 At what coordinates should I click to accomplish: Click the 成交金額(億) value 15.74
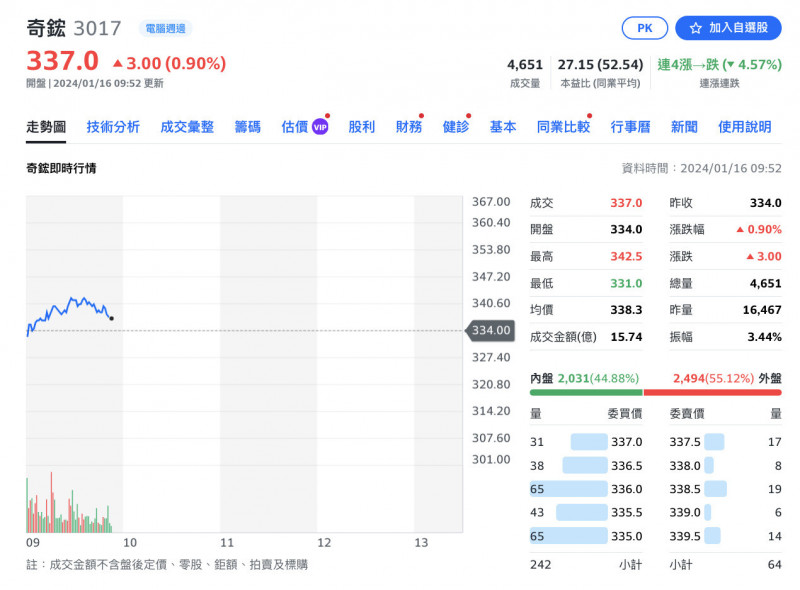626,337
